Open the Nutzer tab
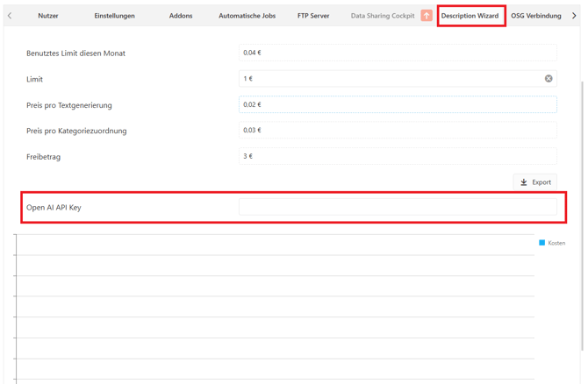Screen dimensions: 588x384 [47, 16]
